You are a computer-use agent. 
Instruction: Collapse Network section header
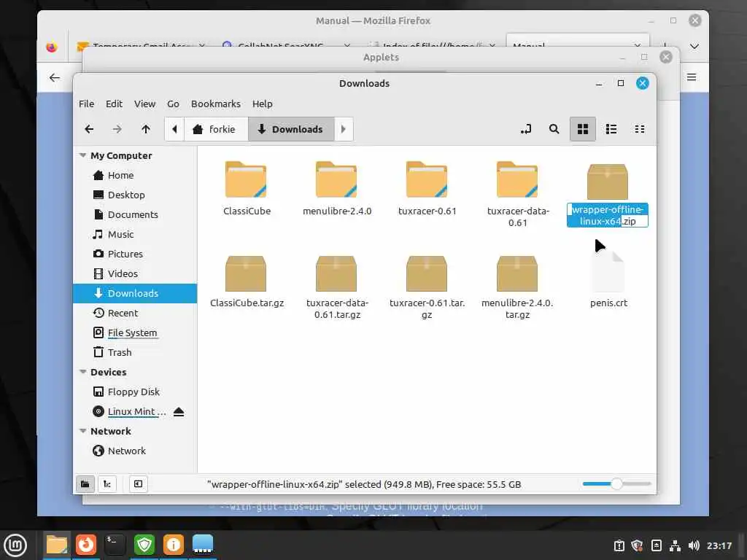click(83, 431)
